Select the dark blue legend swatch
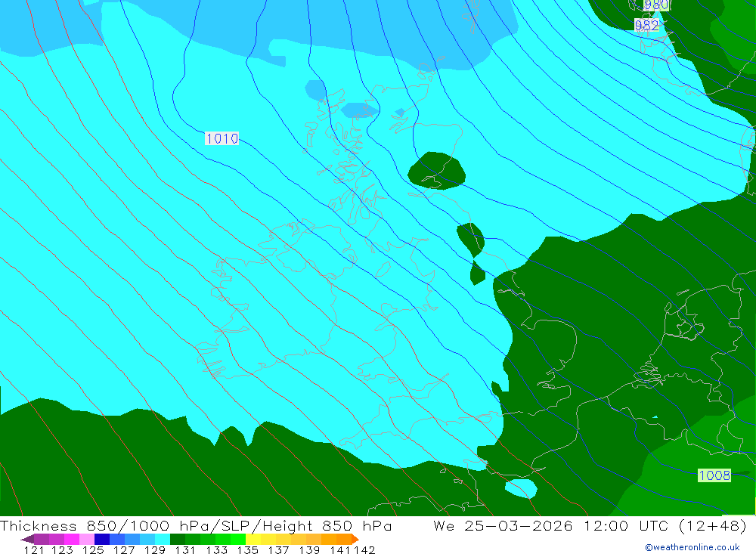This screenshot has height=554, width=756. point(102,539)
